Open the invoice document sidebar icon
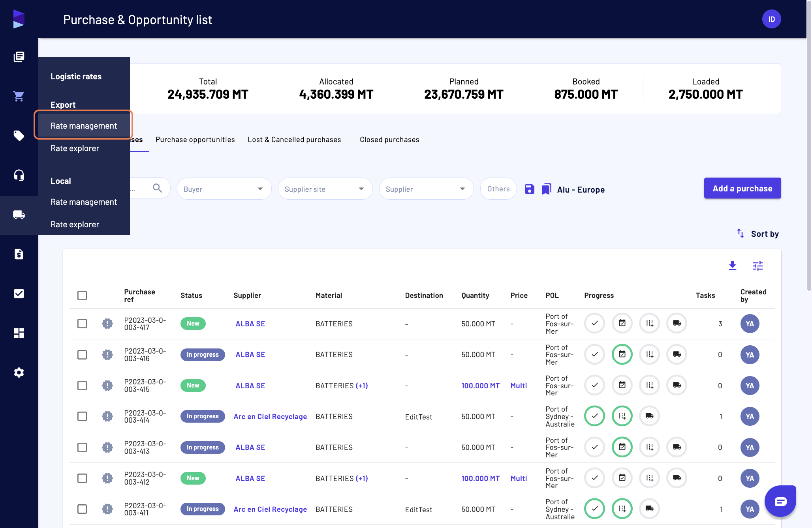The height and width of the screenshot is (528, 812). (x=19, y=254)
